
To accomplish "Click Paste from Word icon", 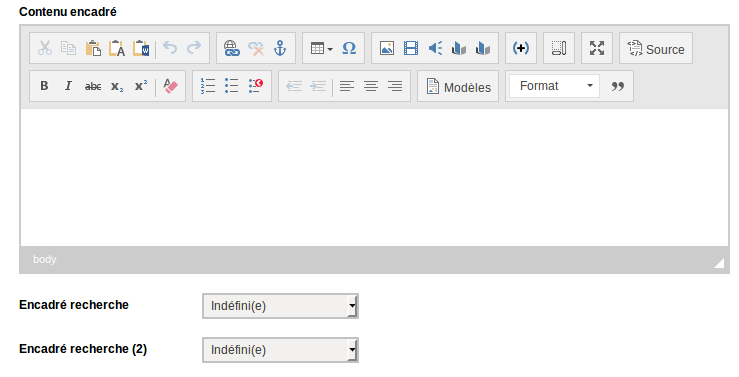I will point(141,48).
